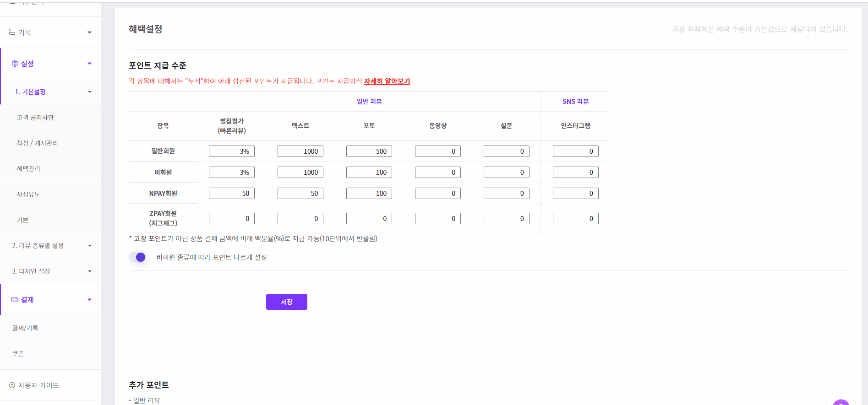The image size is (868, 405).
Task: Toggle 비회원 종류에 따라 포인트 다르게 설정 switch
Action: [137, 257]
